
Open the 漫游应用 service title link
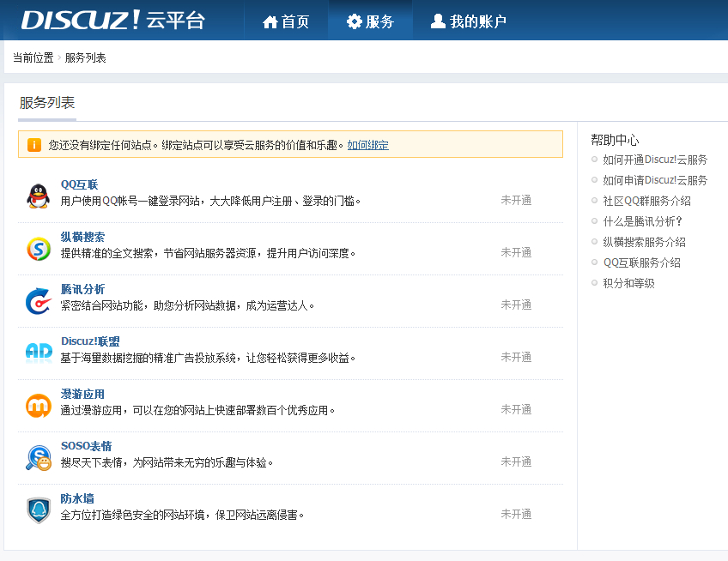[x=82, y=395]
